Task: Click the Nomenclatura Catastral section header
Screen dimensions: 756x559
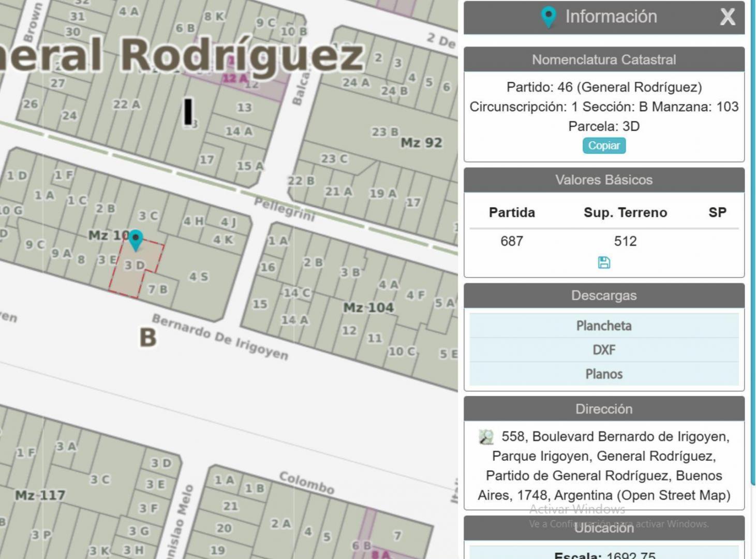Action: tap(604, 60)
